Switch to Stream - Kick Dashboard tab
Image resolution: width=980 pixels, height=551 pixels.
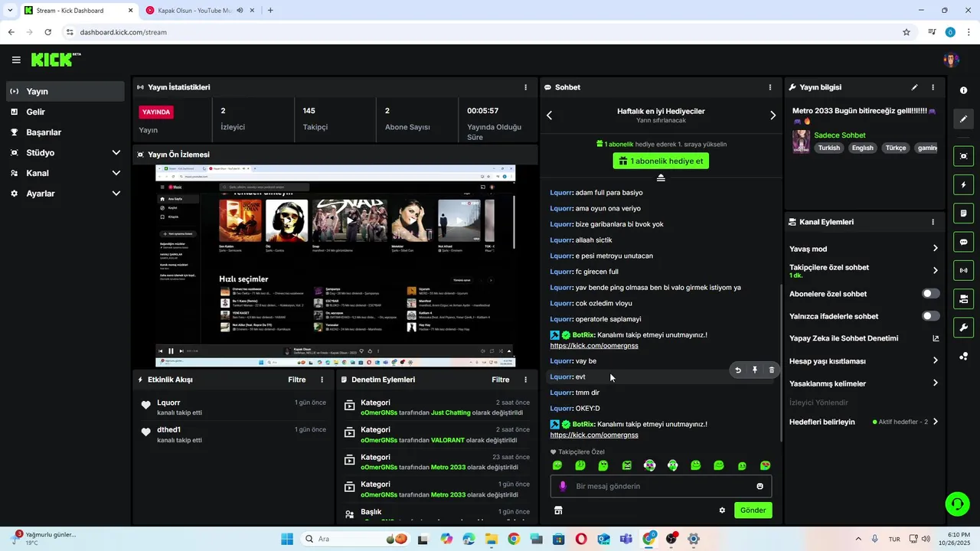click(77, 11)
